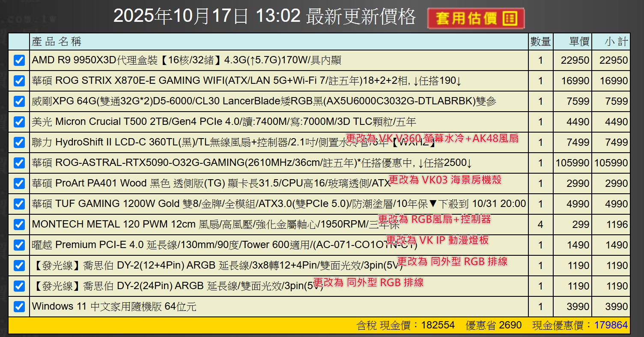Deselect the 威剛XPG 64G memory checkbox

(x=19, y=101)
